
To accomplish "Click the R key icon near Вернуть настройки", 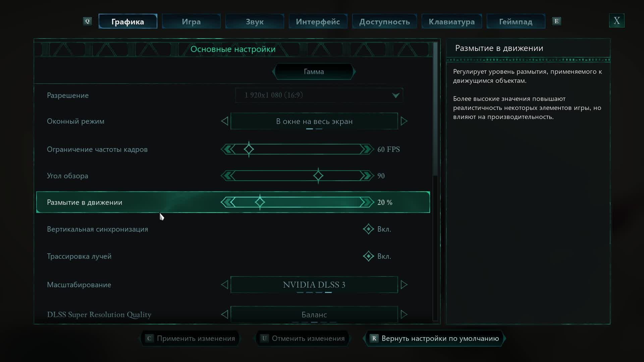I will [374, 339].
